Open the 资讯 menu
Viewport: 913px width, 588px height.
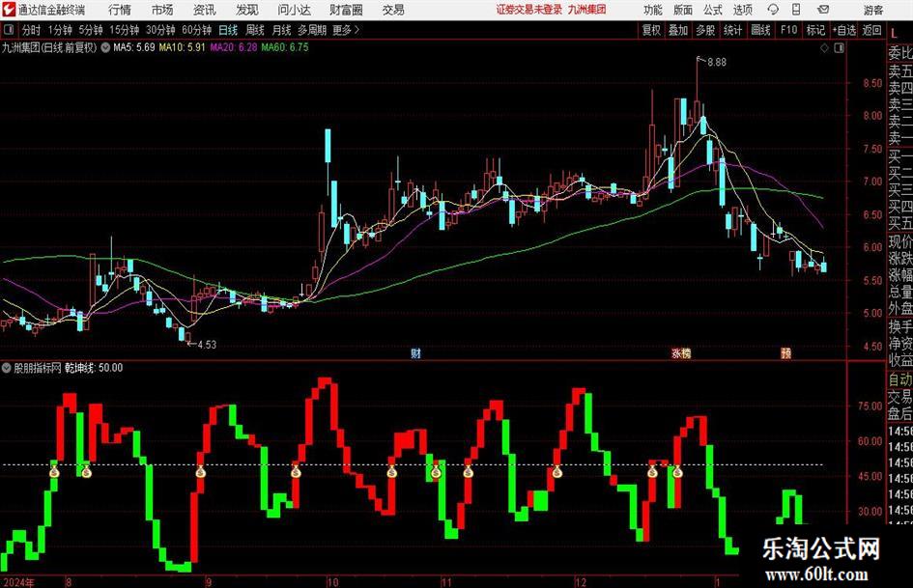click(x=205, y=10)
